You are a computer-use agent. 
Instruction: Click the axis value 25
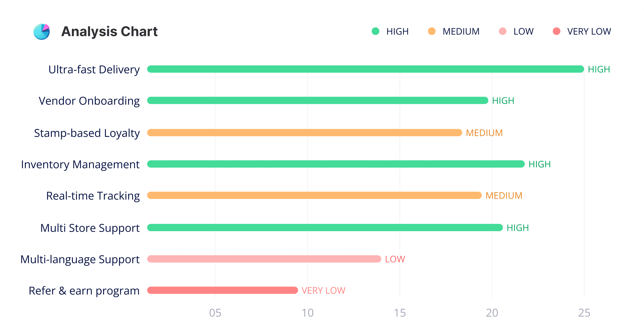point(584,313)
